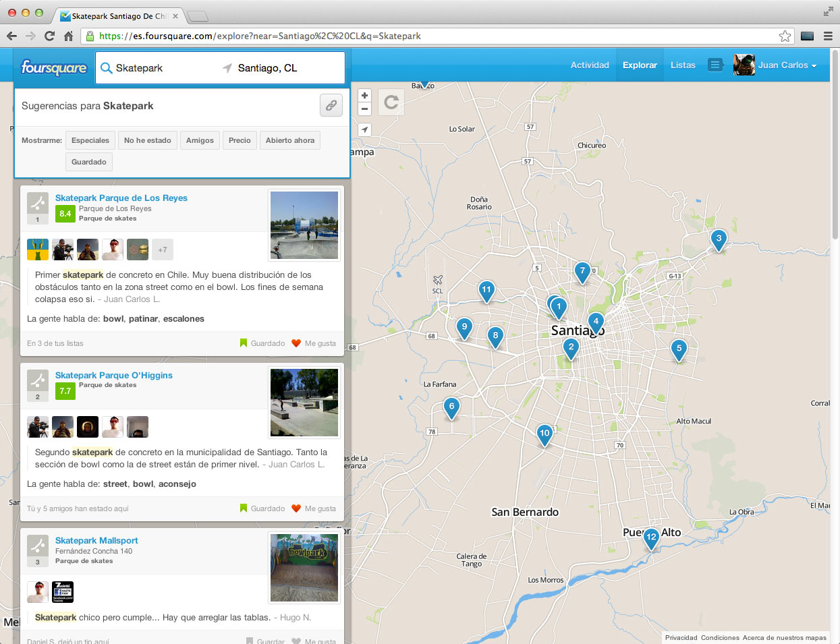Screen dimensions: 840x644
Task: Click the location arrow icon beside Santiago, CL
Action: (x=227, y=68)
